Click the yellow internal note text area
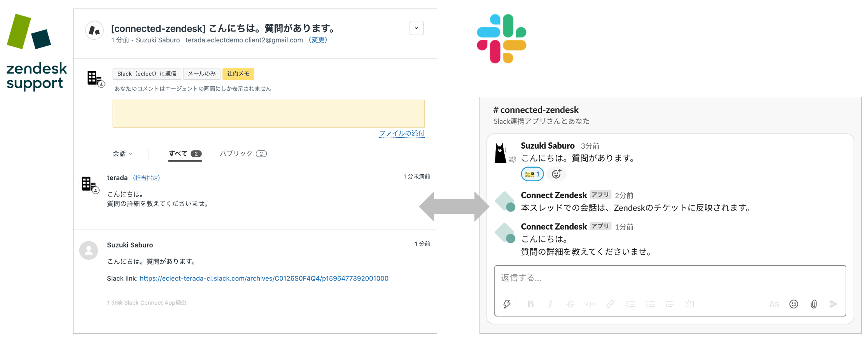The image size is (868, 354). [268, 114]
